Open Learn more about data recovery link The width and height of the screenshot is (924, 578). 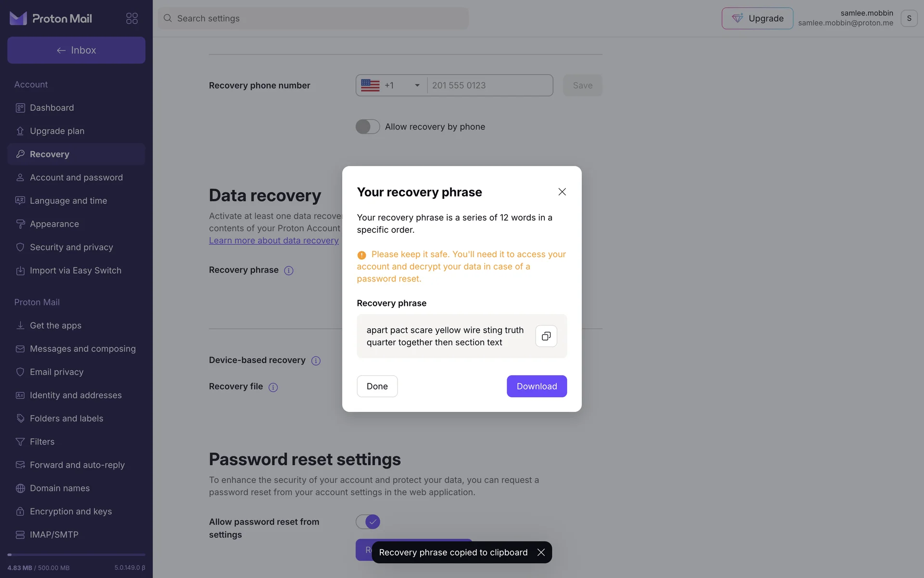pos(274,240)
